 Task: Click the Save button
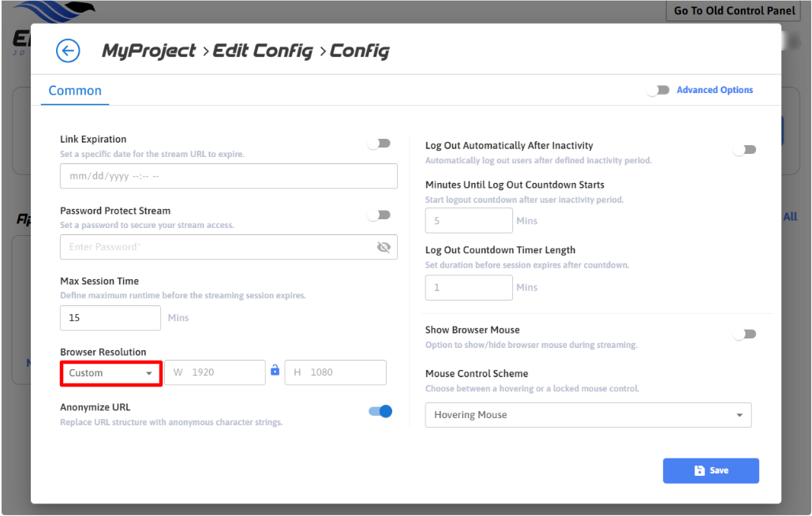(710, 470)
